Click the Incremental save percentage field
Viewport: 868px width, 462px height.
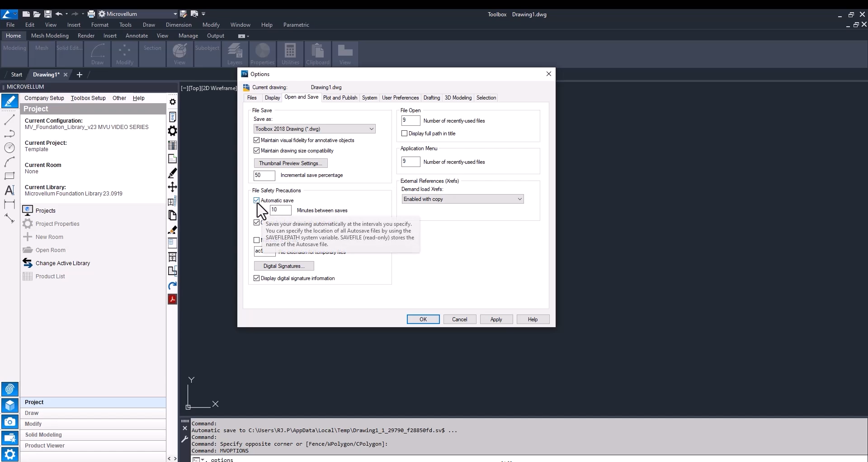point(264,176)
